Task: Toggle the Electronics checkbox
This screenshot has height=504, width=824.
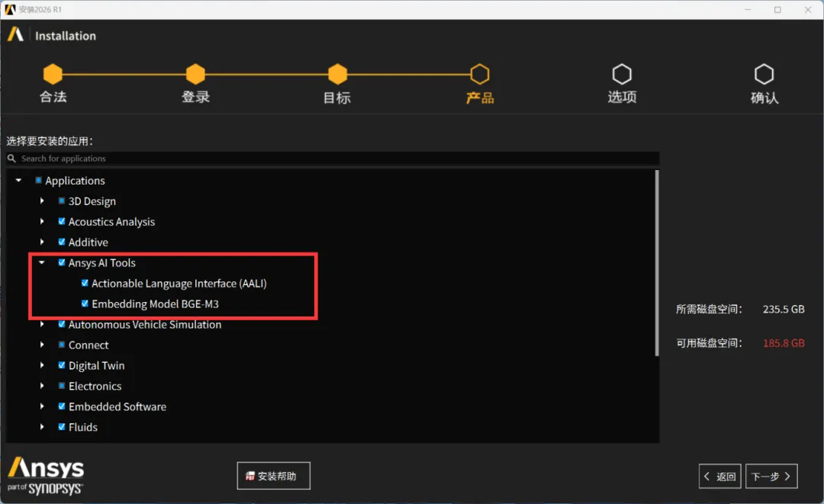Action: [62, 385]
